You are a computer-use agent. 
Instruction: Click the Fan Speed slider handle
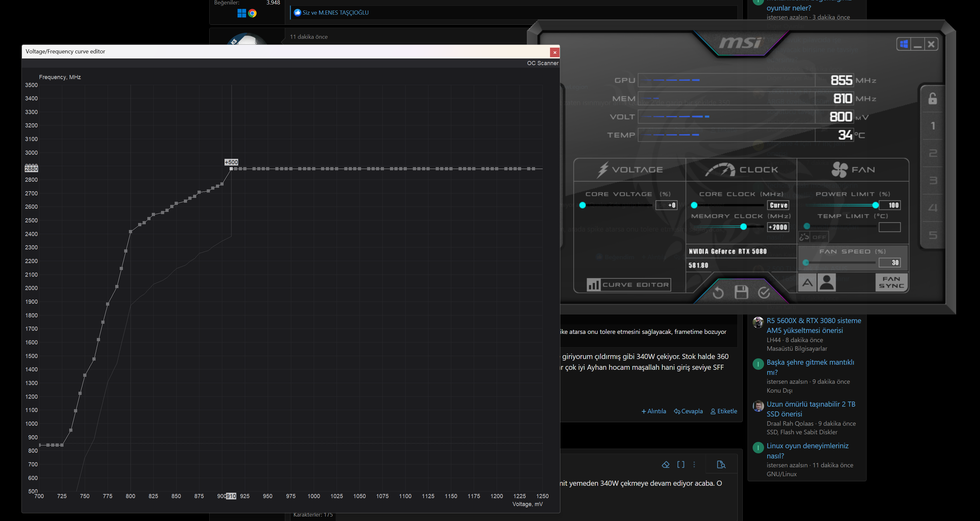pyautogui.click(x=806, y=263)
